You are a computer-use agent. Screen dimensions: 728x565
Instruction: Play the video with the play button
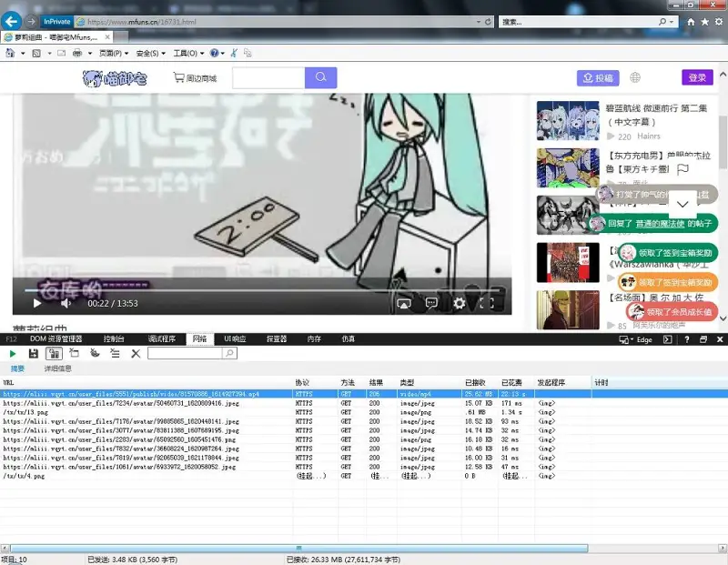[37, 304]
